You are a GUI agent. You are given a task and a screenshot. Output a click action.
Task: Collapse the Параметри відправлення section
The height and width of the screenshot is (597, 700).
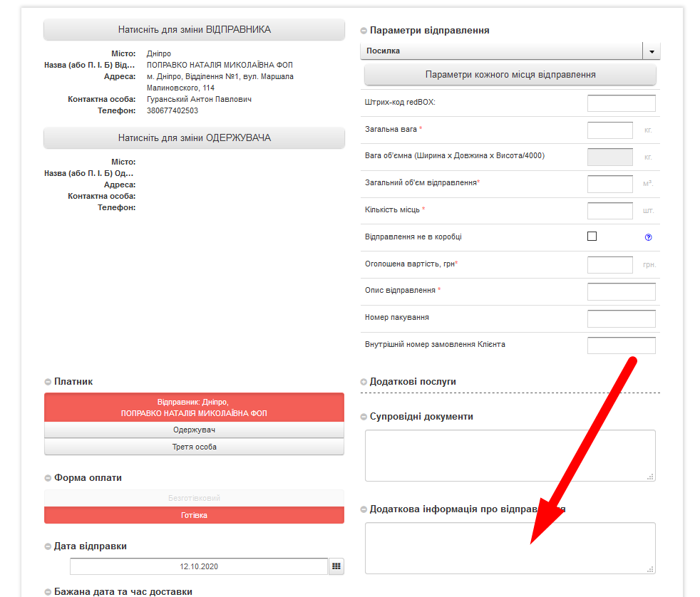pyautogui.click(x=364, y=31)
